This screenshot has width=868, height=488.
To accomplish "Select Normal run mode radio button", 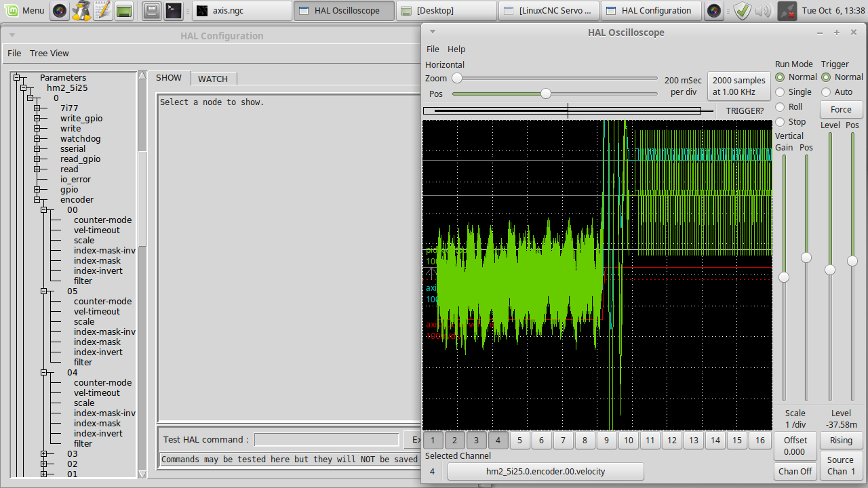I will tap(780, 77).
